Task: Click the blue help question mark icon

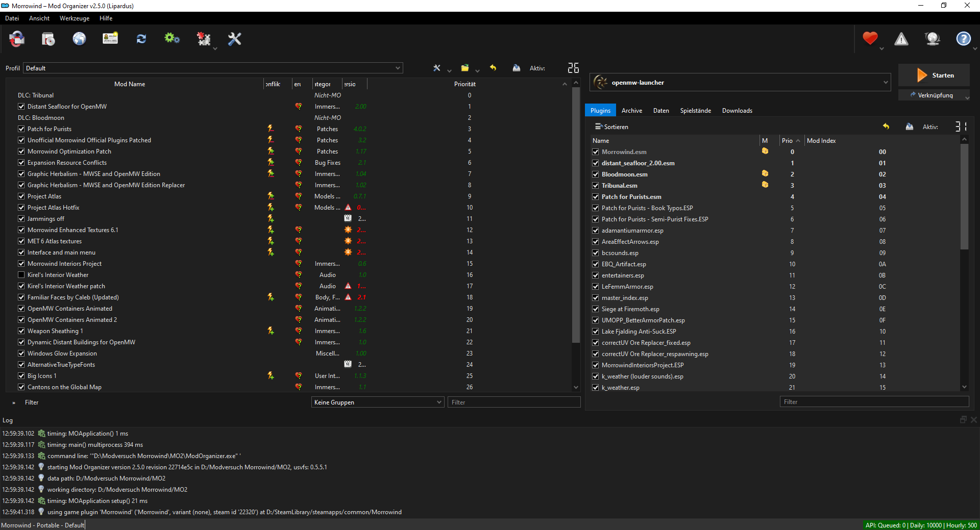Action: coord(963,39)
